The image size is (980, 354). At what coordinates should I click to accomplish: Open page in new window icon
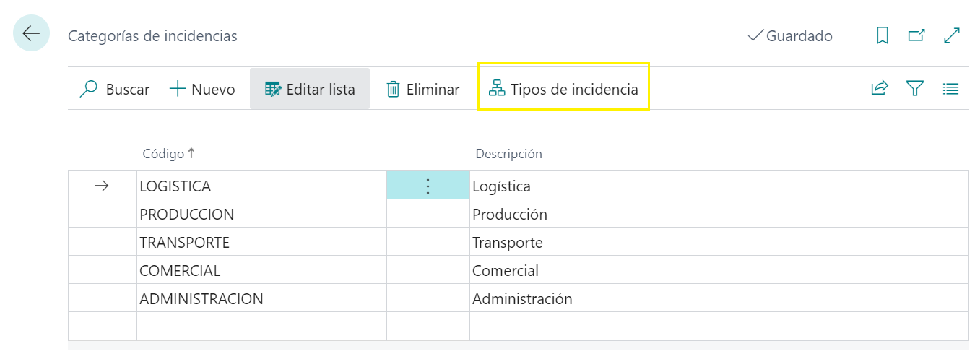click(916, 35)
